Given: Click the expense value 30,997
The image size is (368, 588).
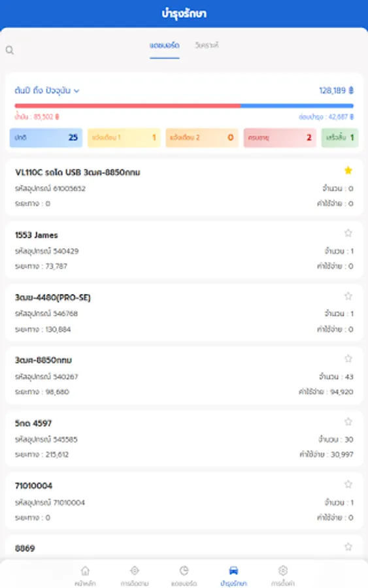Looking at the screenshot, I should tap(341, 455).
